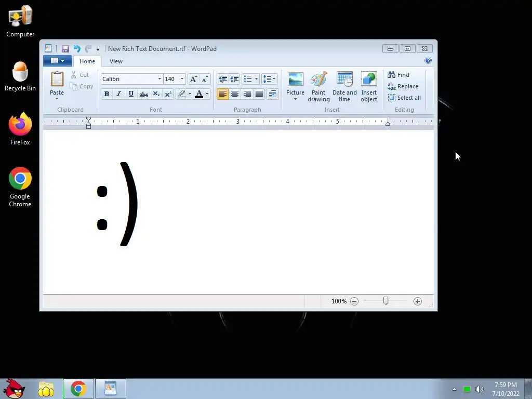532x399 pixels.
Task: Insert Date and time
Action: point(344,87)
